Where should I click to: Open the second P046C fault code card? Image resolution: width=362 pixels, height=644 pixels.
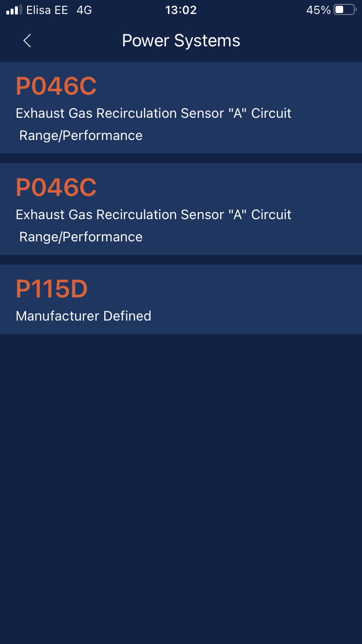(181, 209)
